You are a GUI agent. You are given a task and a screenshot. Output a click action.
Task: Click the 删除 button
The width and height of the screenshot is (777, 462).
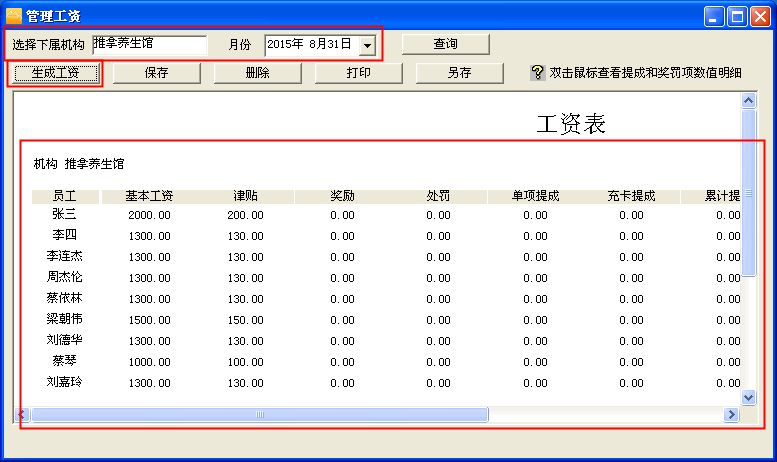click(258, 73)
